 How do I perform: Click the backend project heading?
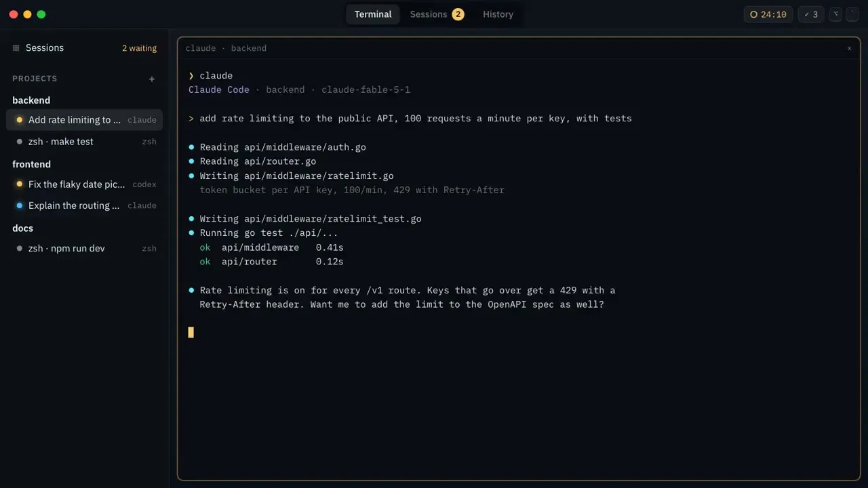tap(31, 100)
